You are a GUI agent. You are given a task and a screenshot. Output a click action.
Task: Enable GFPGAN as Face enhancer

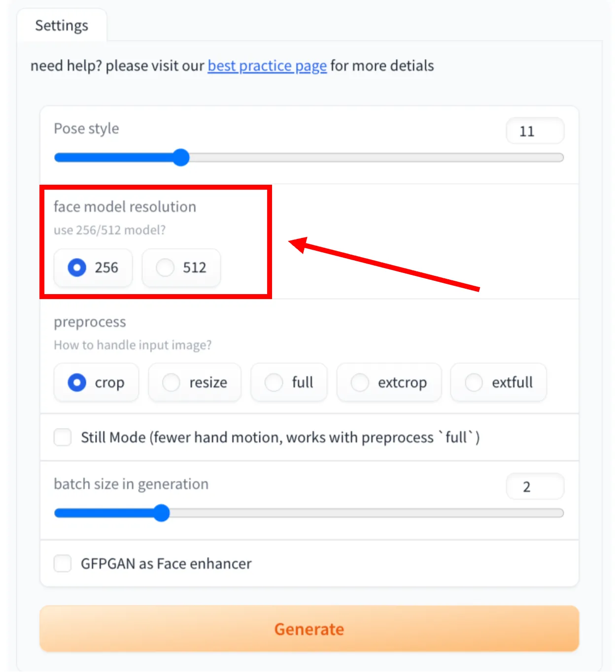point(62,564)
